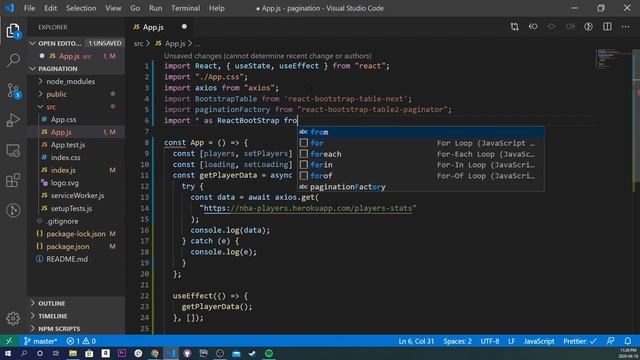
Task: Open index.css in explorer
Action: (x=76, y=158)
